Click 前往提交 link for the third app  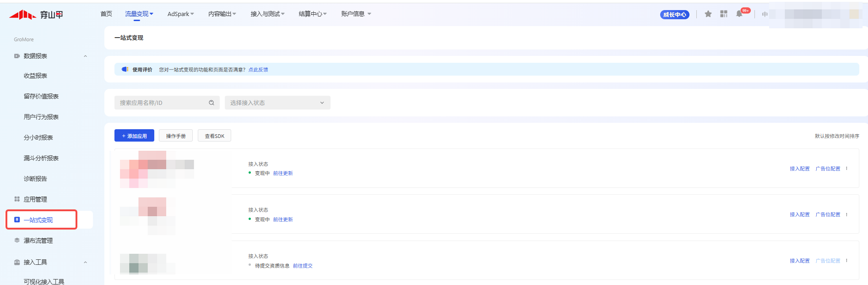pyautogui.click(x=303, y=266)
